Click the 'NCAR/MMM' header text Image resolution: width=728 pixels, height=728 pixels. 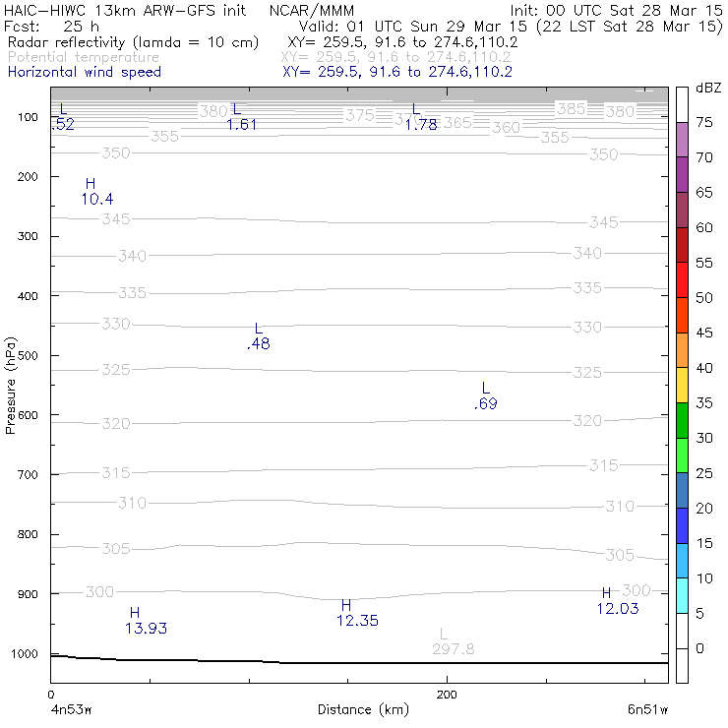click(x=312, y=11)
